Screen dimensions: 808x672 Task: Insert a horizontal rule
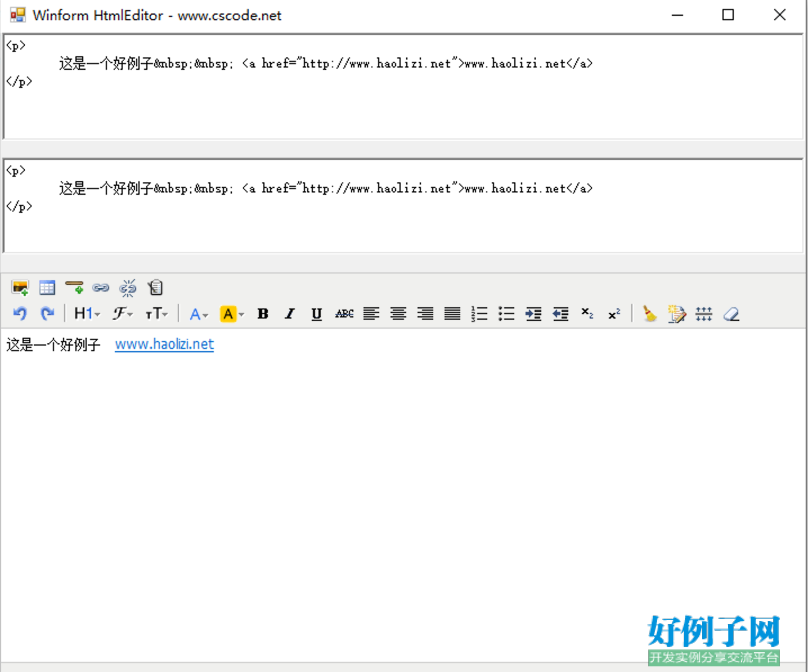pyautogui.click(x=74, y=287)
